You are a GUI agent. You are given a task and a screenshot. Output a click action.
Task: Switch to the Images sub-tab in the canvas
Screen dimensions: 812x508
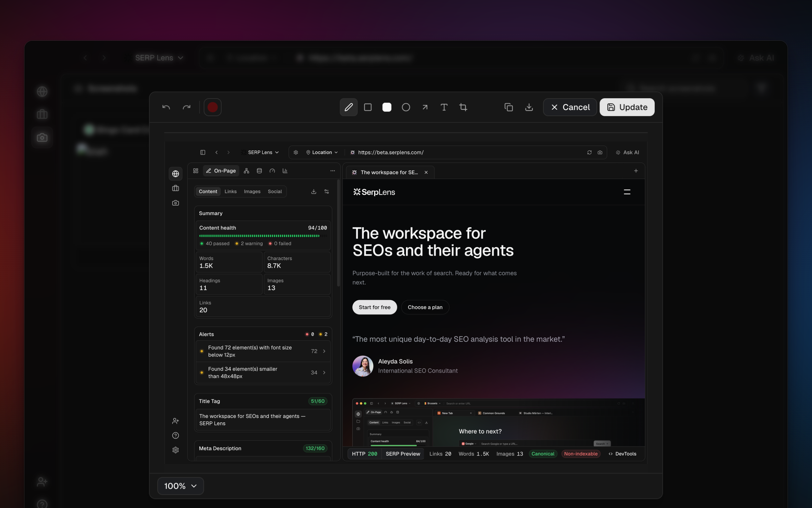pos(252,191)
